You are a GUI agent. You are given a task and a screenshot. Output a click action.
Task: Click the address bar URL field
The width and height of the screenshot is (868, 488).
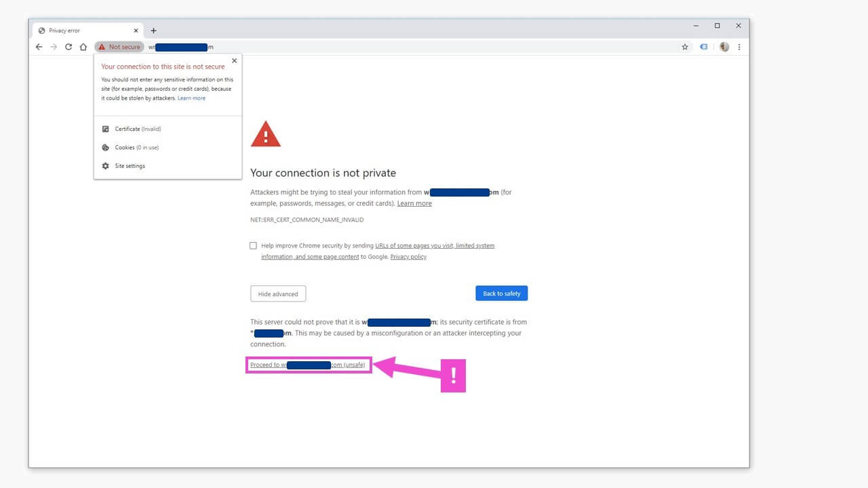pyautogui.click(x=407, y=47)
